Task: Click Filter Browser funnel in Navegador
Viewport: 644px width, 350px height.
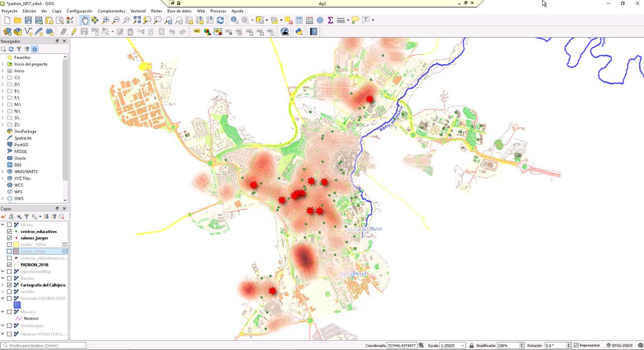Action: pyautogui.click(x=19, y=49)
